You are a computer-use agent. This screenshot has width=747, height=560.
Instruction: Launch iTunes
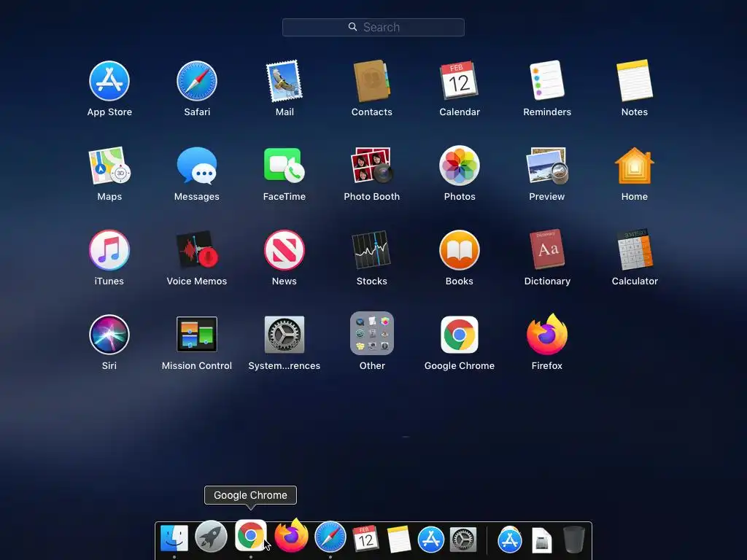click(x=109, y=250)
